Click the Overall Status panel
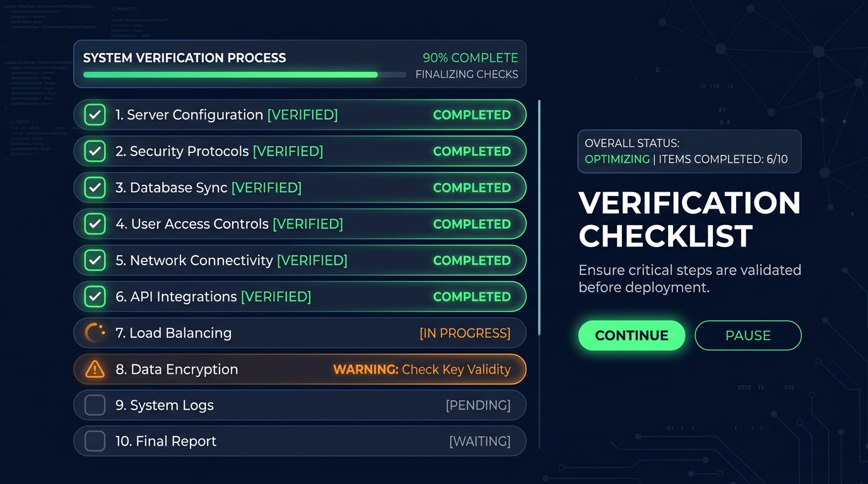The width and height of the screenshot is (868, 484). pos(689,151)
